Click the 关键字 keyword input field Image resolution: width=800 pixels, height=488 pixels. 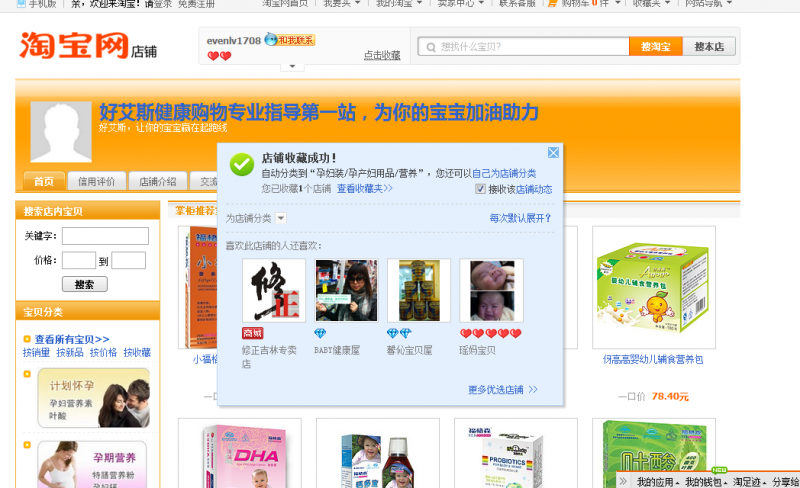point(105,236)
